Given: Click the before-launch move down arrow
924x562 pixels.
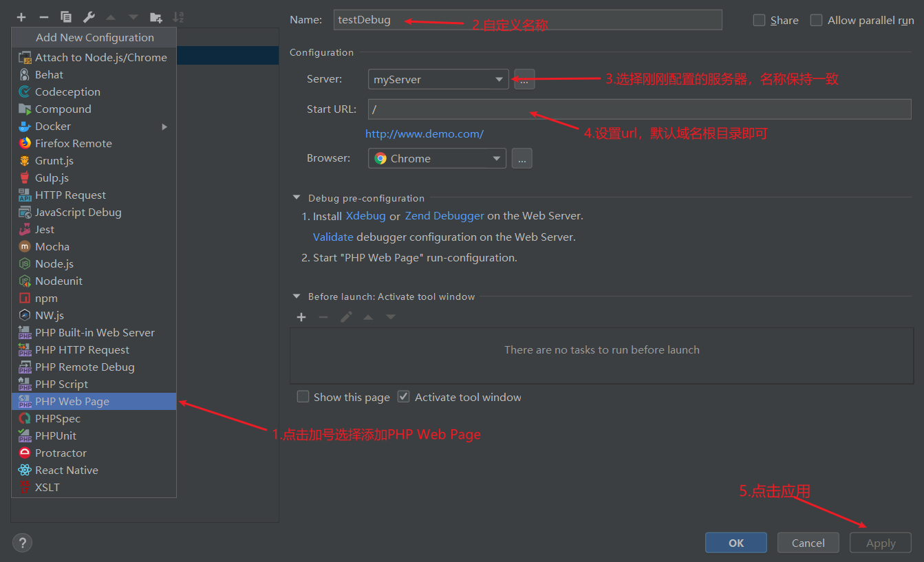Looking at the screenshot, I should pyautogui.click(x=391, y=317).
